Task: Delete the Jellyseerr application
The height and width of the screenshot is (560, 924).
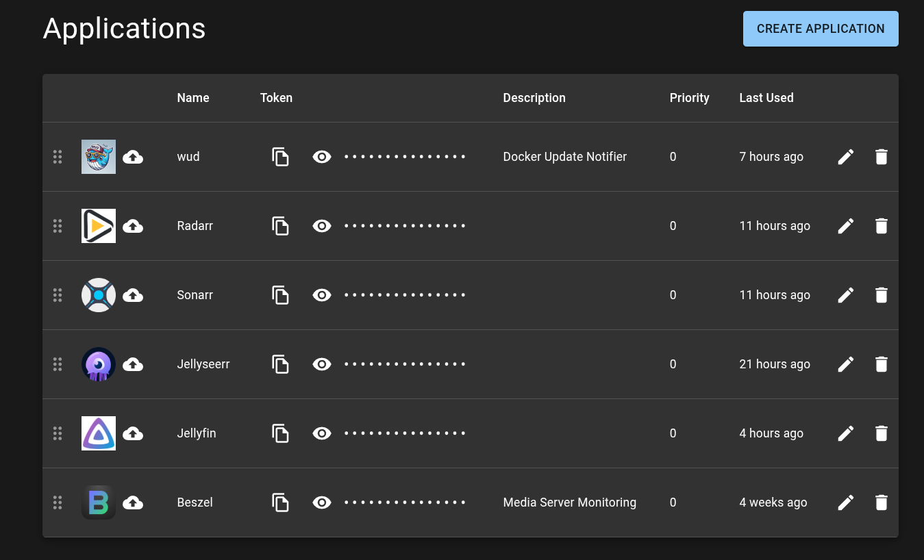Action: (882, 364)
